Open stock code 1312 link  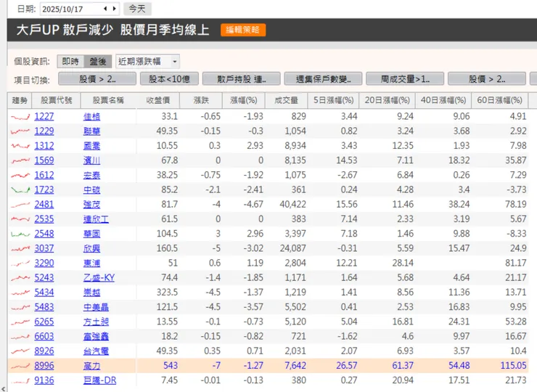coord(44,146)
